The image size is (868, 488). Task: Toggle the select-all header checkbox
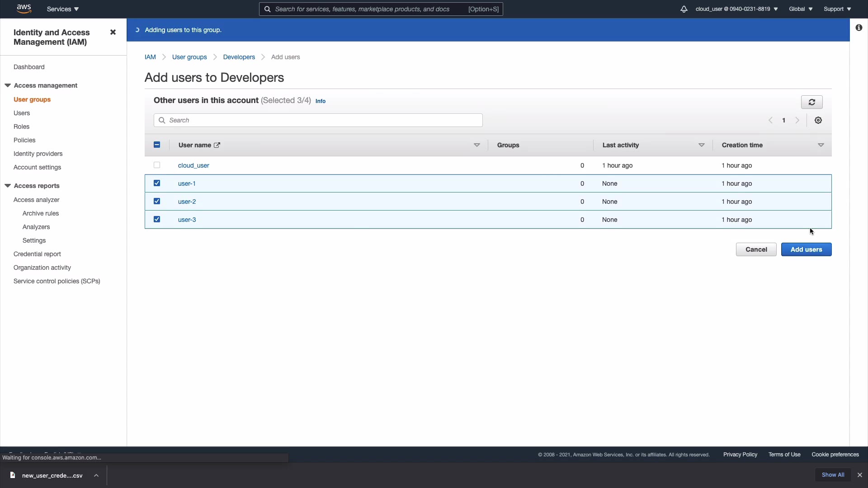(157, 145)
